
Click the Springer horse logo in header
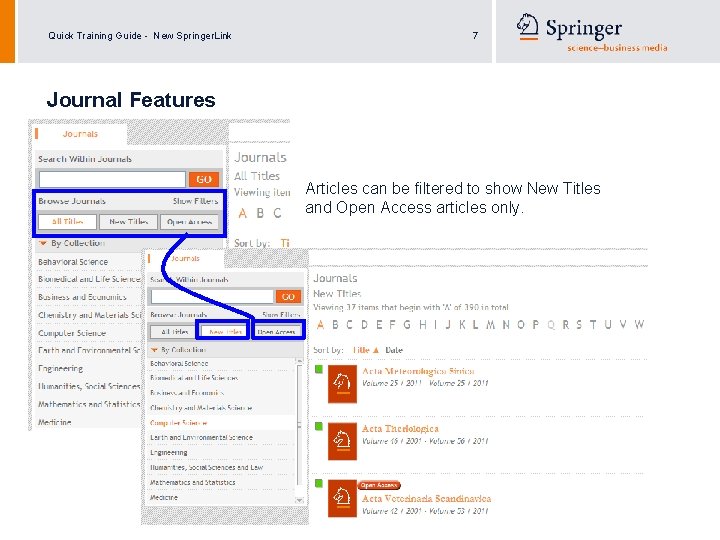(x=528, y=26)
